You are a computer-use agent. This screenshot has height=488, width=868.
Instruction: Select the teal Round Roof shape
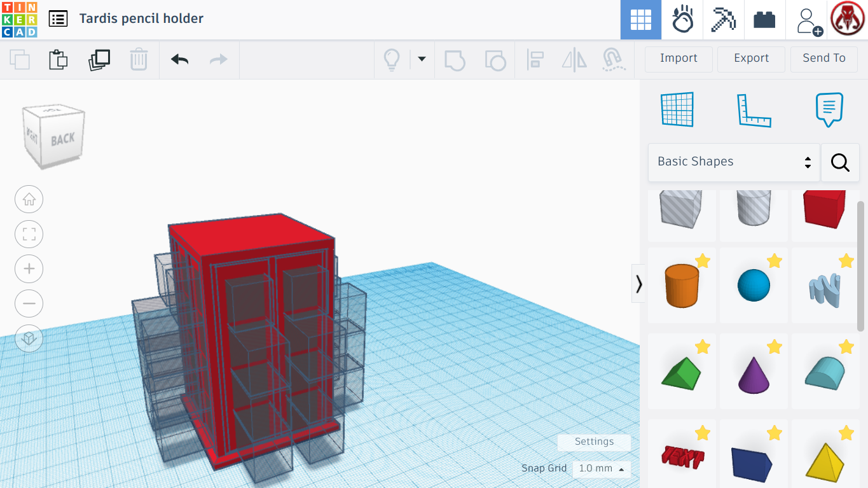coord(825,372)
